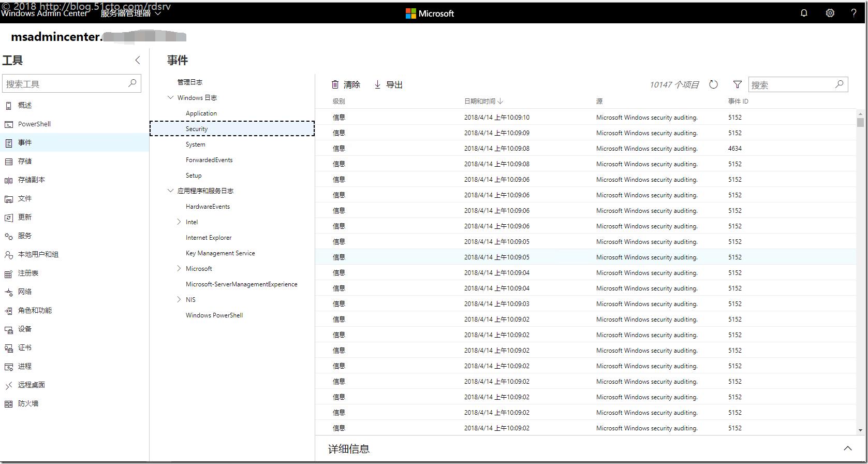This screenshot has height=464, width=868.
Task: Click the 网络 network icon
Action: pos(8,292)
